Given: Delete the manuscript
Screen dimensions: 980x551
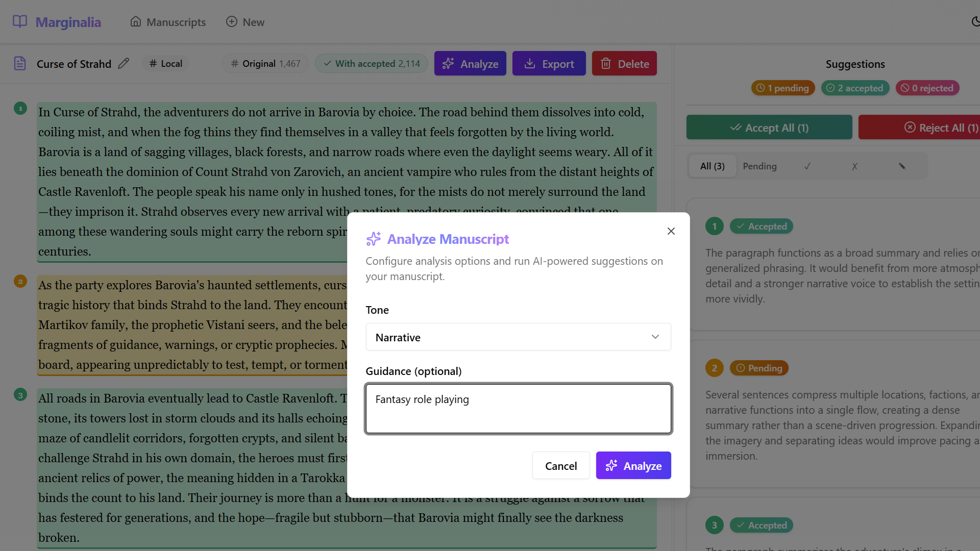Looking at the screenshot, I should 624,64.
